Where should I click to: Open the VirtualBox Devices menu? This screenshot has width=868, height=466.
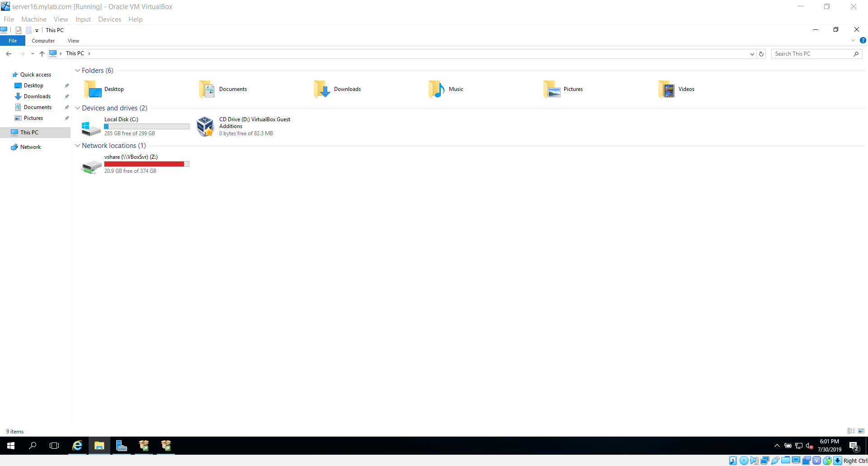click(x=109, y=19)
